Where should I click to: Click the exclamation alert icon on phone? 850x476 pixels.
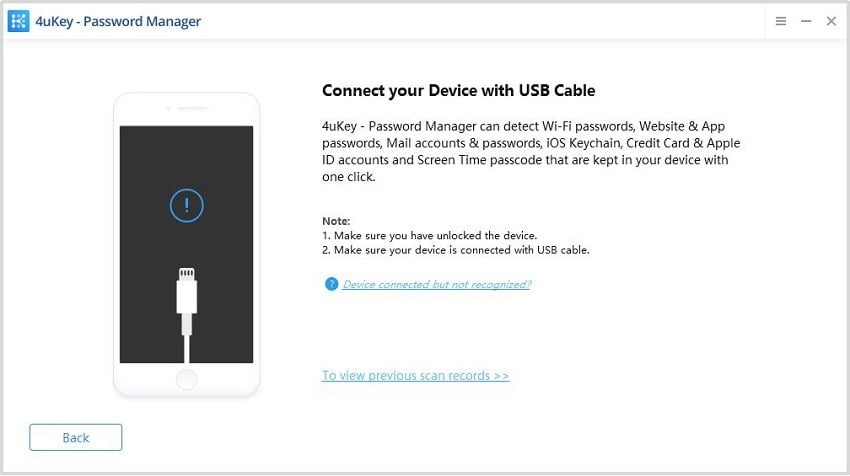[186, 206]
